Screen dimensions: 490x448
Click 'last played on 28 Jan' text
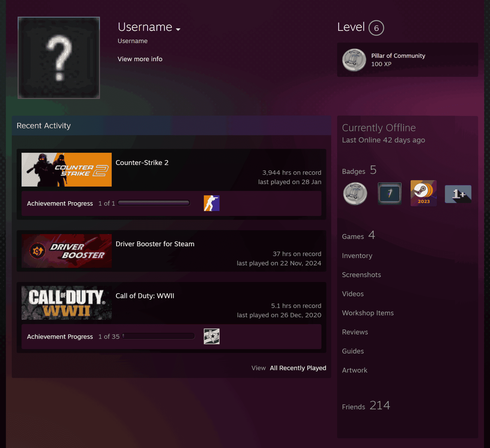[x=290, y=182]
